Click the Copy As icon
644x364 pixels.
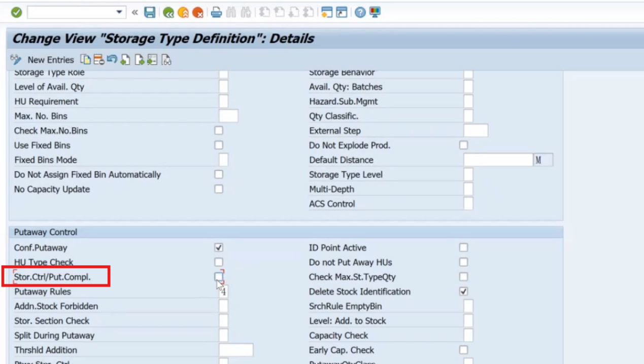[86, 59]
